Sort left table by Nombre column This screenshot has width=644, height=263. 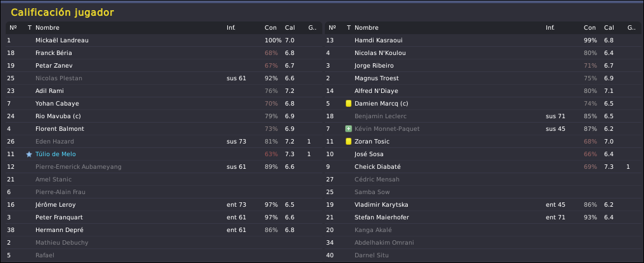(x=47, y=27)
